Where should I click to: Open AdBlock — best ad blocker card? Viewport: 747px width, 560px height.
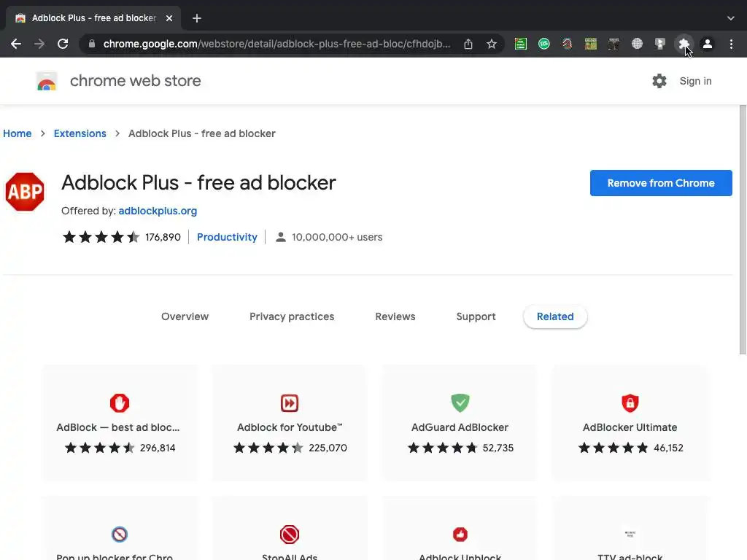pos(120,423)
